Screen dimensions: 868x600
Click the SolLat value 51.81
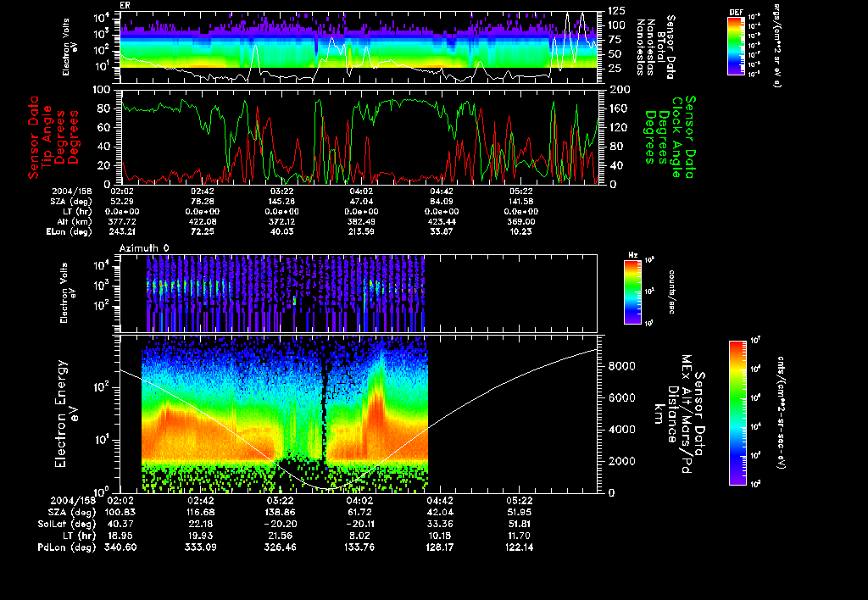(519, 525)
